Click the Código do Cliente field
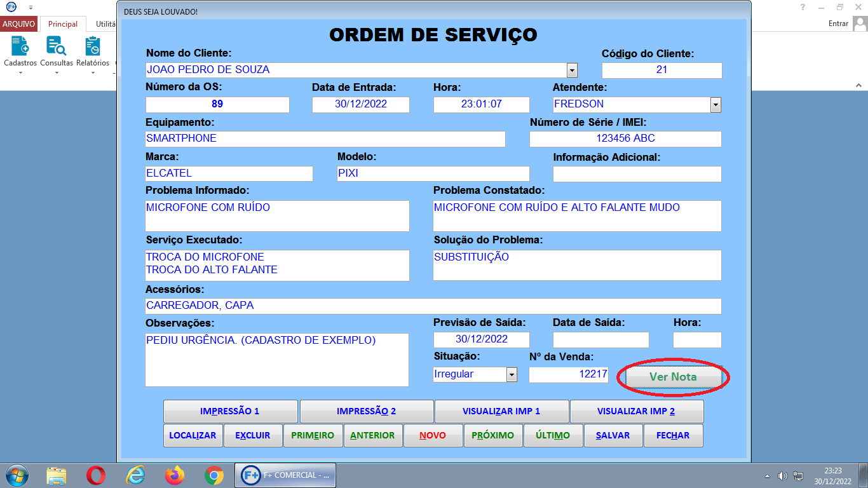The image size is (868, 488). click(x=662, y=70)
